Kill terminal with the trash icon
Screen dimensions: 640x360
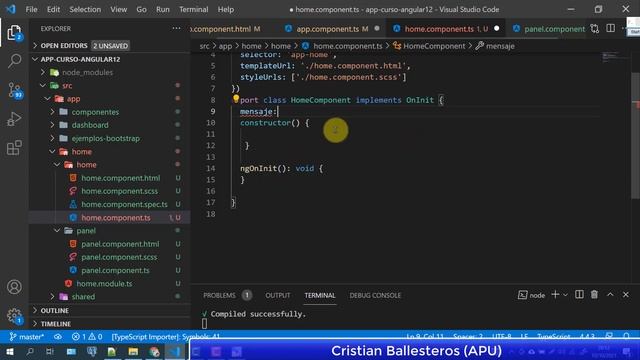coord(594,295)
